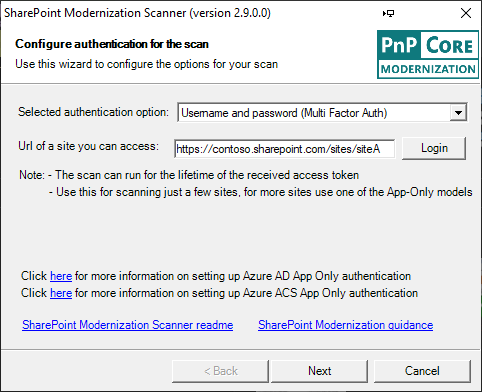Focus the site URL input field
The height and width of the screenshot is (392, 482).
[284, 149]
